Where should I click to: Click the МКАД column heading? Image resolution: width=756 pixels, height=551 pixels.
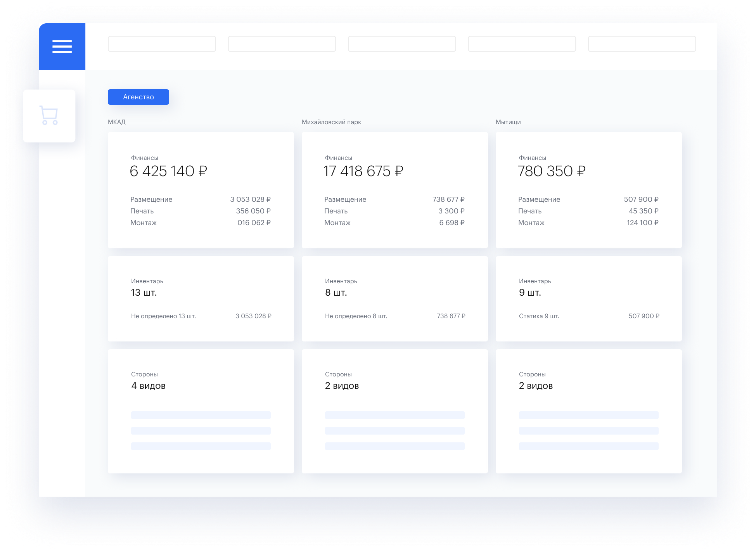[117, 122]
